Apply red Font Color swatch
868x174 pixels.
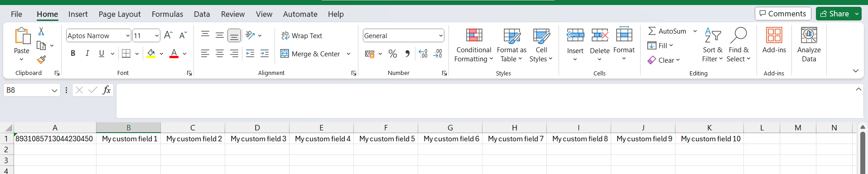coord(174,54)
